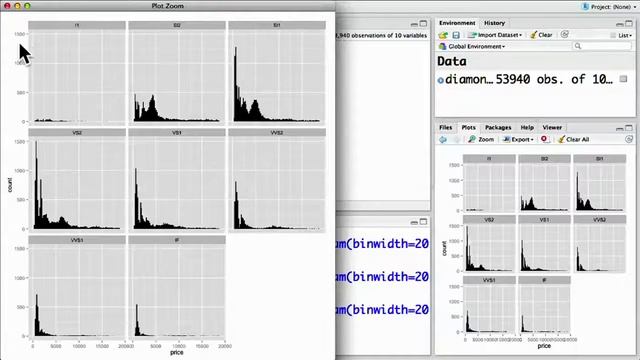This screenshot has height=360, width=640.
Task: Open the Import Dataset dropdown
Action: [x=495, y=35]
